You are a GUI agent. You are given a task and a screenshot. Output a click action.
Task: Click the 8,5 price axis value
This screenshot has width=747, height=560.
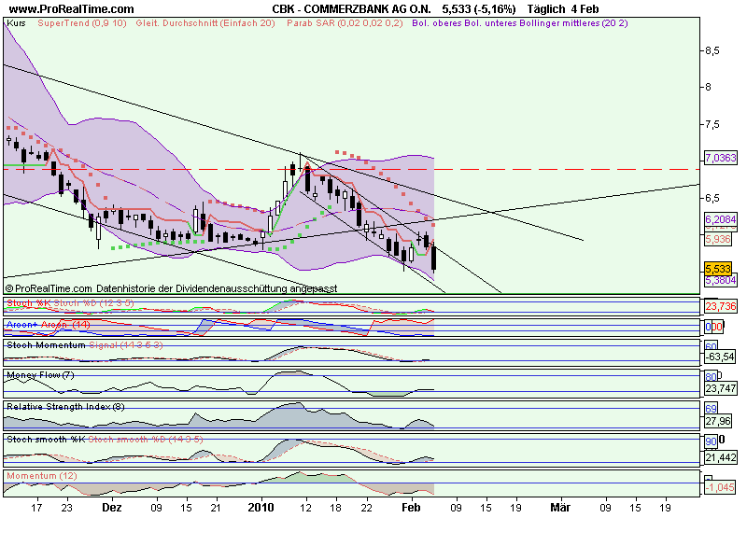coord(712,50)
